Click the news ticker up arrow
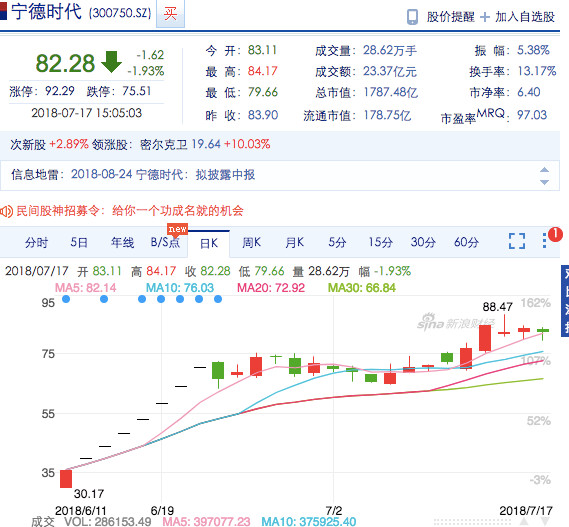This screenshot has height=527, width=569. pos(544,170)
